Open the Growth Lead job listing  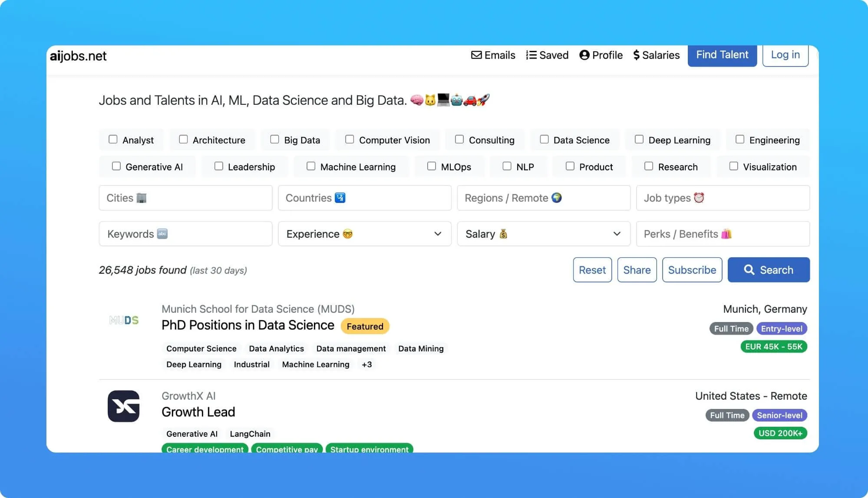tap(198, 412)
